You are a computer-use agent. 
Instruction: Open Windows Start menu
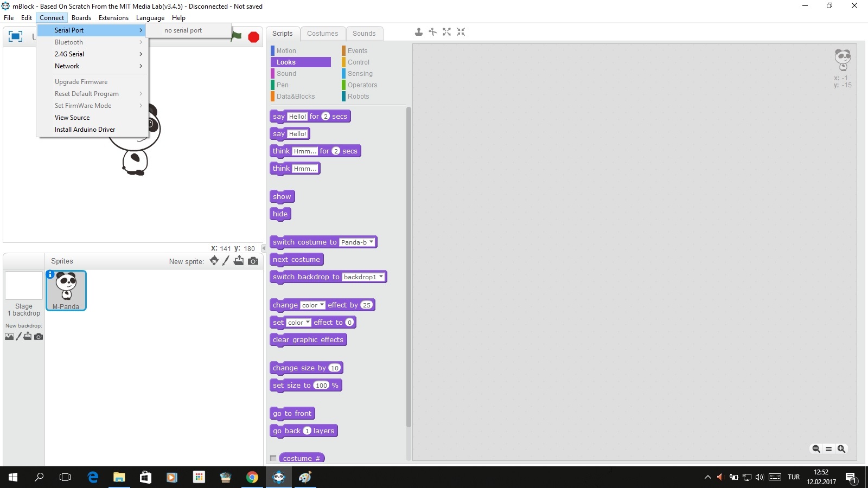(x=13, y=477)
